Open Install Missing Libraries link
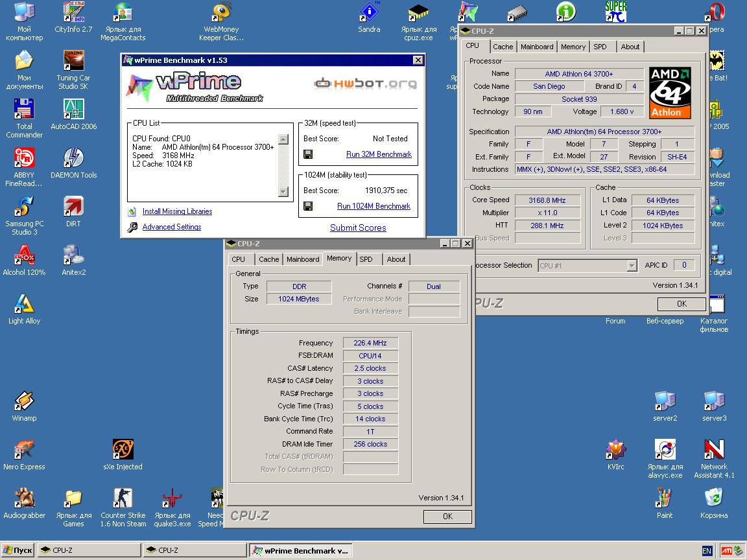 (x=177, y=211)
